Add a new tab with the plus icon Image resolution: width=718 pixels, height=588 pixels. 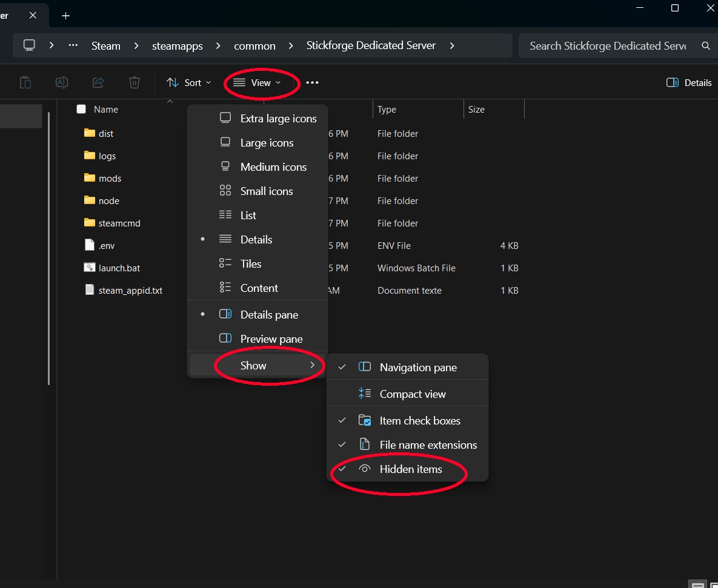point(65,16)
